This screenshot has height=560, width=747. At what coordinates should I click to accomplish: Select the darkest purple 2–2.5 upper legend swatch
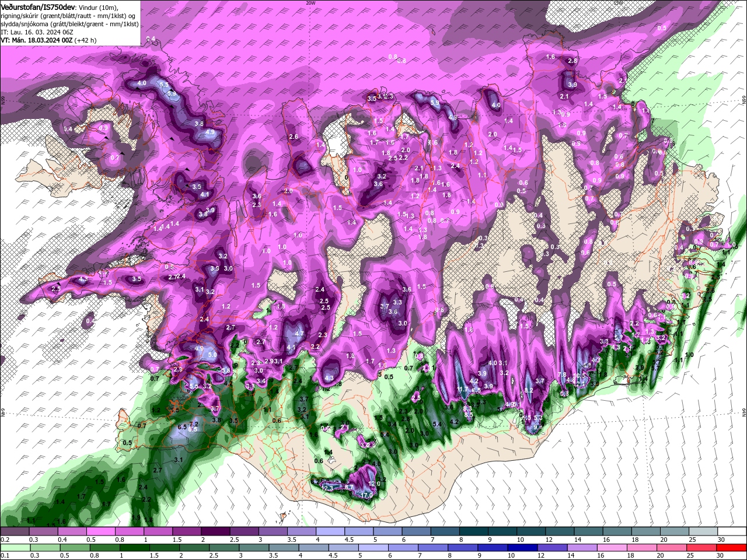click(x=215, y=531)
